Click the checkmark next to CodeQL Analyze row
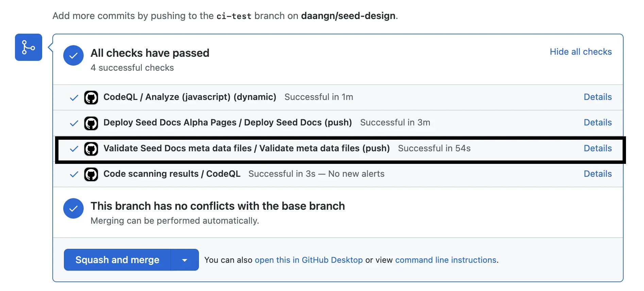The height and width of the screenshot is (291, 644). point(74,98)
